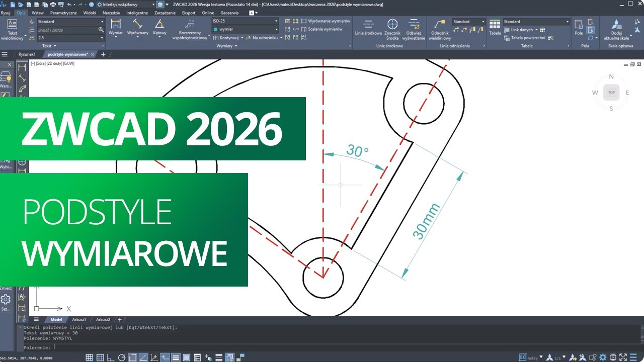The height and width of the screenshot is (362, 644).
Task: Click Scalanie wymiarów tool
Action: click(321, 29)
